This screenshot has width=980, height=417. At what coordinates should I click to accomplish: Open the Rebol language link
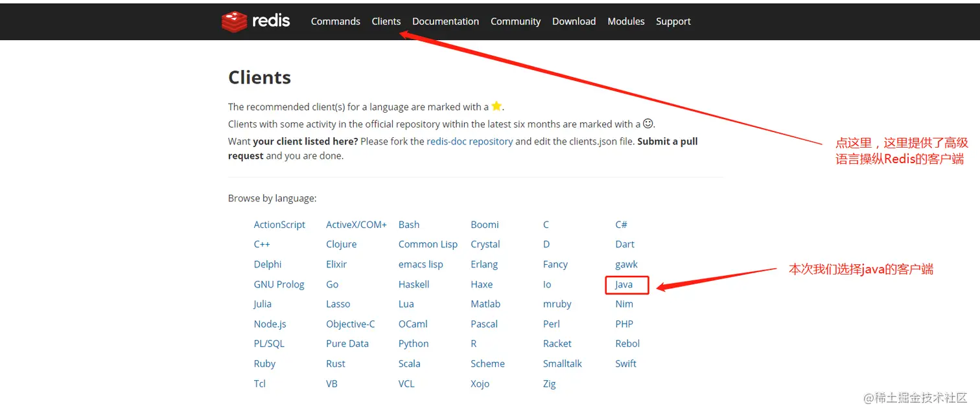point(627,343)
